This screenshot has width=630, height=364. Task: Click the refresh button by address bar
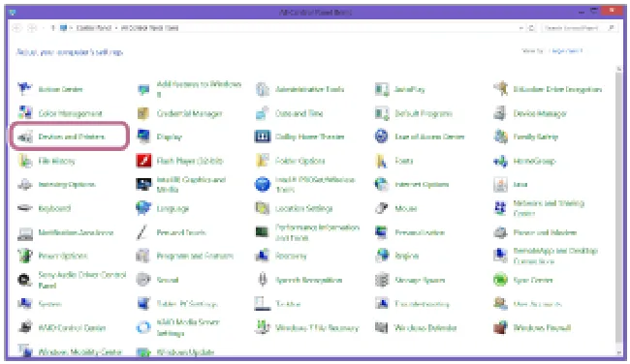(531, 28)
